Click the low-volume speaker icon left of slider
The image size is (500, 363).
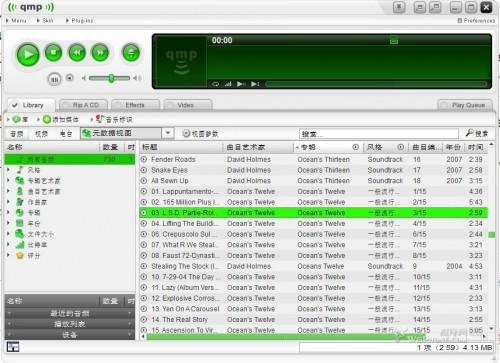coord(84,78)
